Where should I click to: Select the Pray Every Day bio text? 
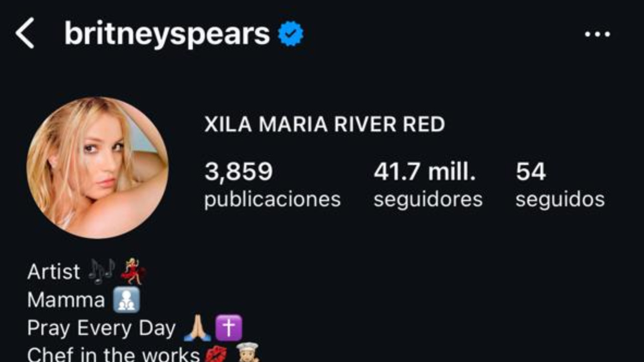(x=102, y=328)
